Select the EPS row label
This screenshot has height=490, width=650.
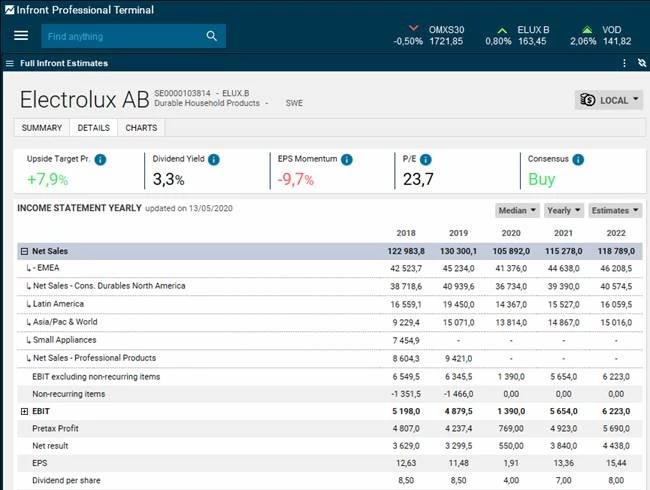pos(40,463)
